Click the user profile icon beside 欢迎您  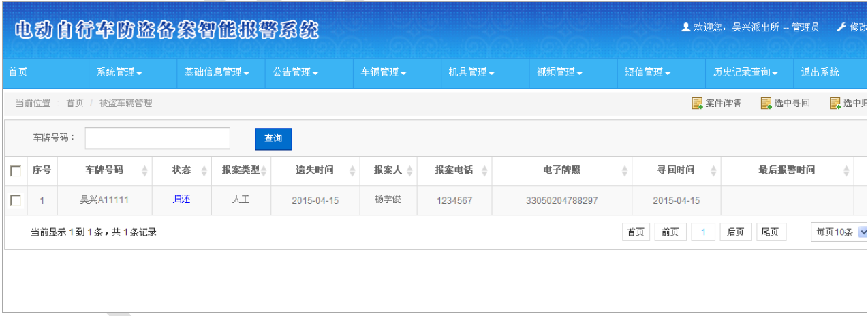click(x=686, y=27)
